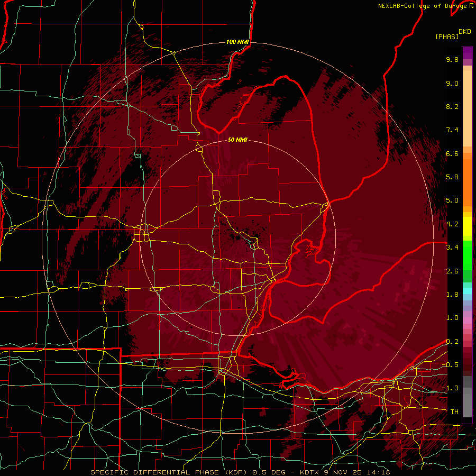Click the "5.0" value on the color scale
The image size is (476, 476).
point(452,200)
